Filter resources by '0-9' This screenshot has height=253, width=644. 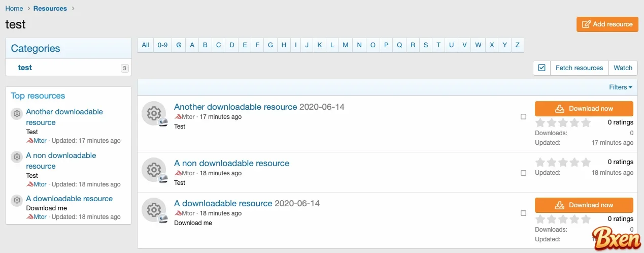[x=162, y=45]
